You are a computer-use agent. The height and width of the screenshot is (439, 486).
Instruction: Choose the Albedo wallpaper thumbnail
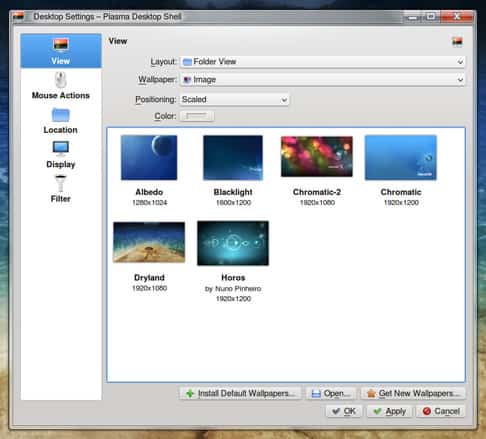pyautogui.click(x=149, y=157)
